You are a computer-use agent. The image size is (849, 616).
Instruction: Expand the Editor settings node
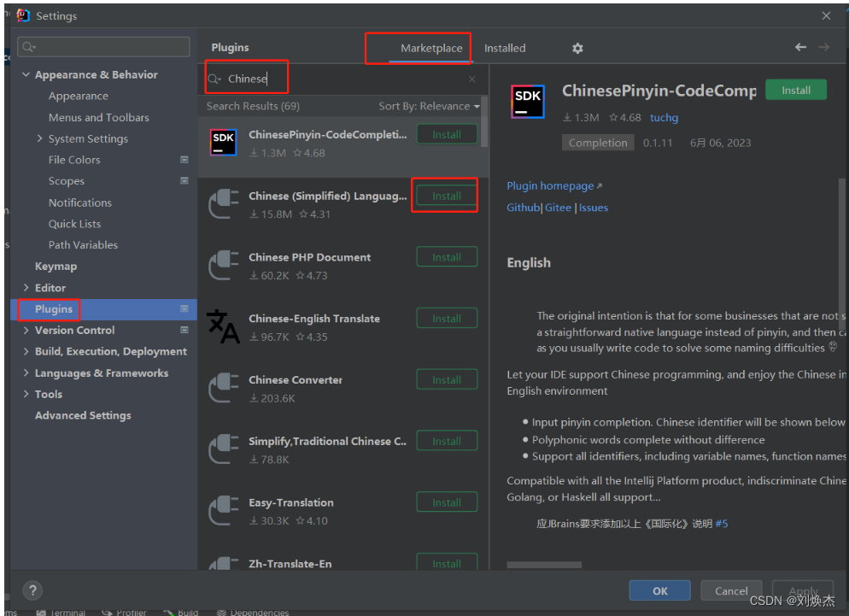pos(26,288)
